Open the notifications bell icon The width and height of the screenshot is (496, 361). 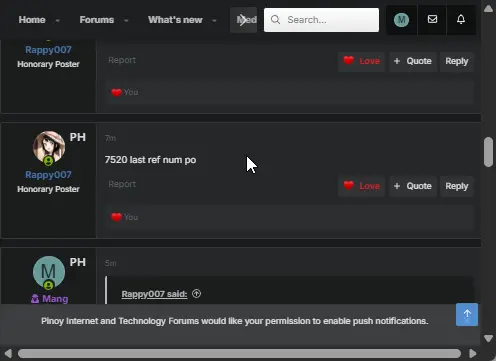(x=461, y=19)
